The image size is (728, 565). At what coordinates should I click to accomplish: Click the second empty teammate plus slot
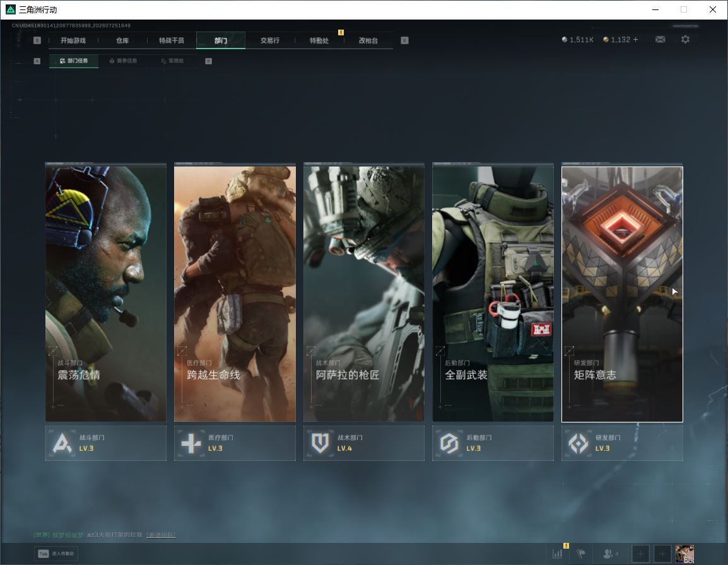(x=662, y=554)
